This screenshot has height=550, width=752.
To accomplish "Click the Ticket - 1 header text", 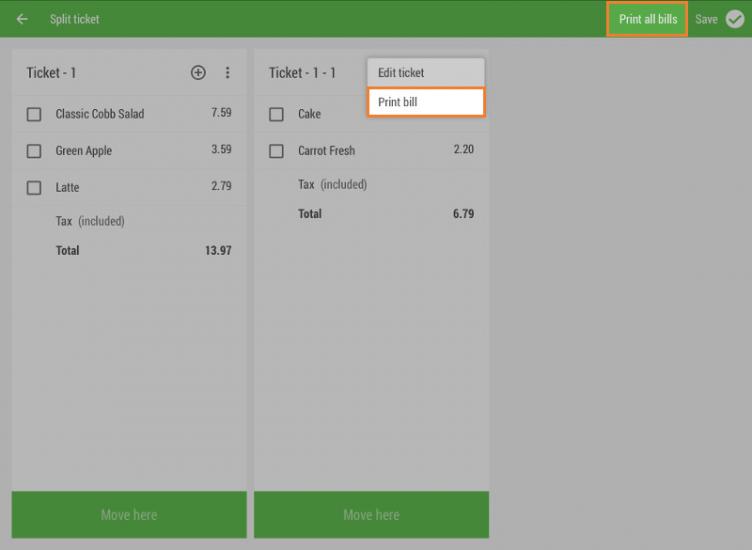I will tap(51, 73).
